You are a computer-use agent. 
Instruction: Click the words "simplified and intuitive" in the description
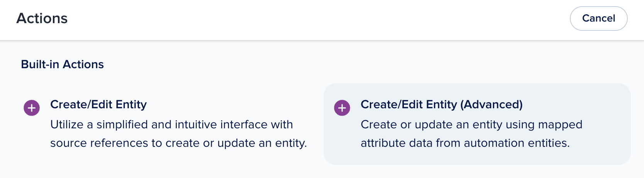coord(157,124)
